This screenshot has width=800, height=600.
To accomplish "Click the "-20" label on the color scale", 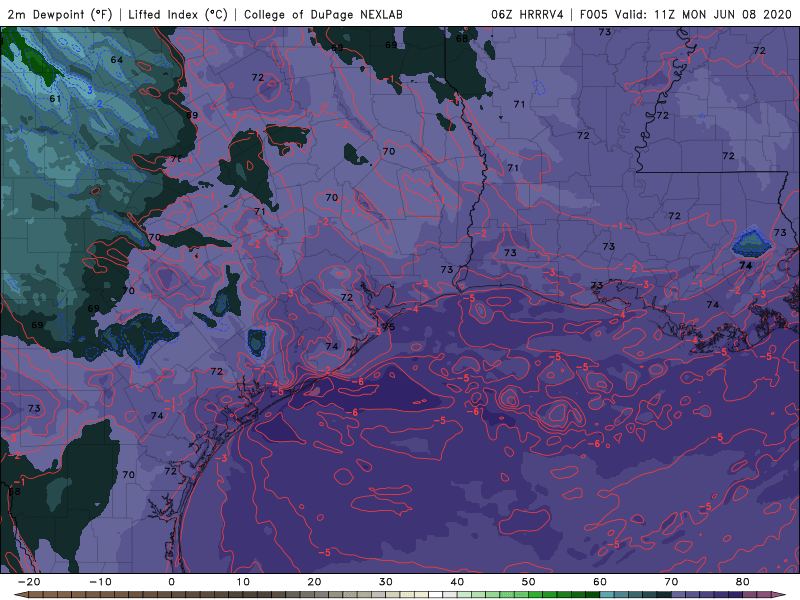I will pyautogui.click(x=29, y=582).
